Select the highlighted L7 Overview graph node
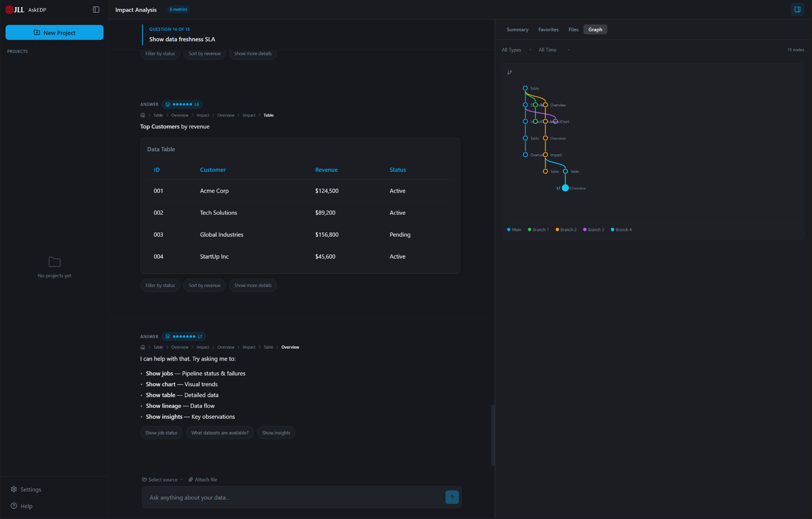This screenshot has width=812, height=519. click(x=565, y=188)
